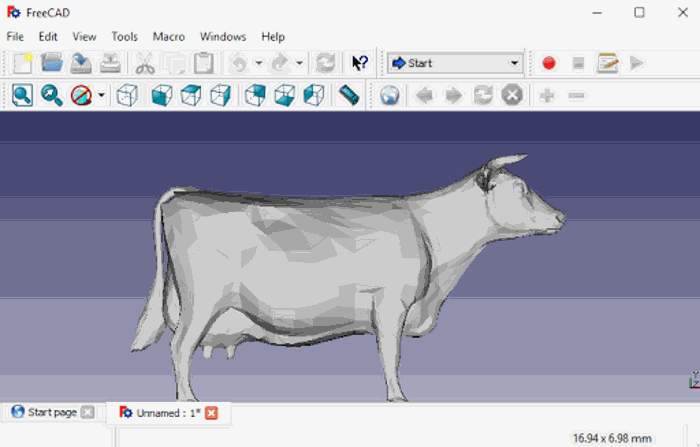
Task: Open the View menu
Action: [84, 37]
